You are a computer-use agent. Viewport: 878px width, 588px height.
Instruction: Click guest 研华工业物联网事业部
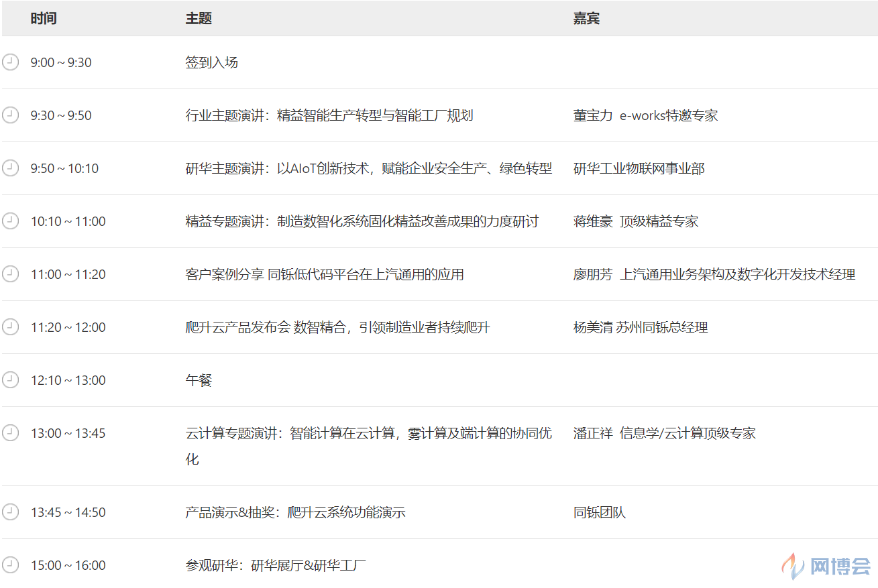pyautogui.click(x=639, y=169)
